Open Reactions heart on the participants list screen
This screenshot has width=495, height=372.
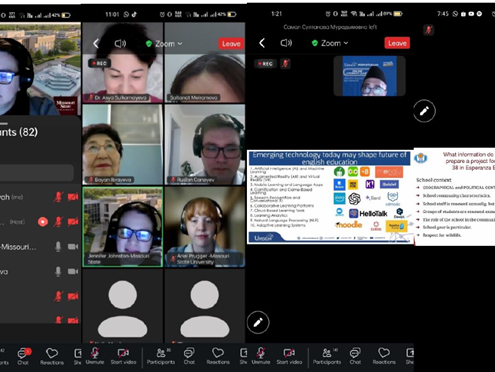(52, 356)
